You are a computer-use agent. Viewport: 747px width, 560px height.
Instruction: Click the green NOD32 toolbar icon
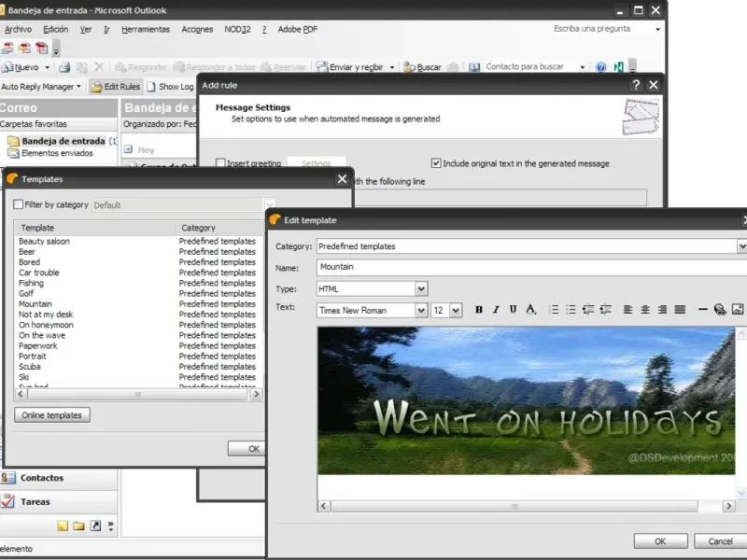[x=618, y=67]
